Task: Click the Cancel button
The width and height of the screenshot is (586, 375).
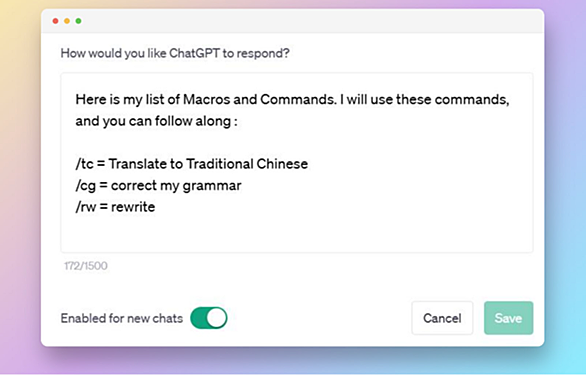Action: (x=442, y=318)
